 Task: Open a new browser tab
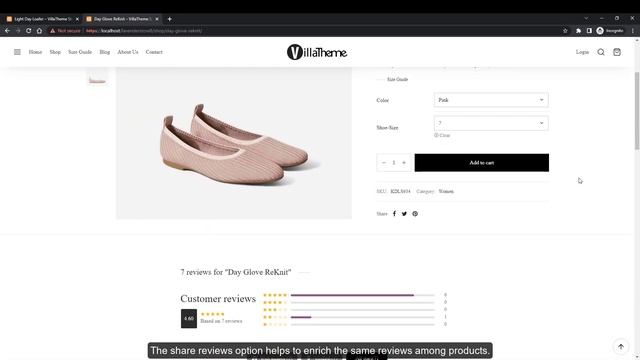pos(169,19)
